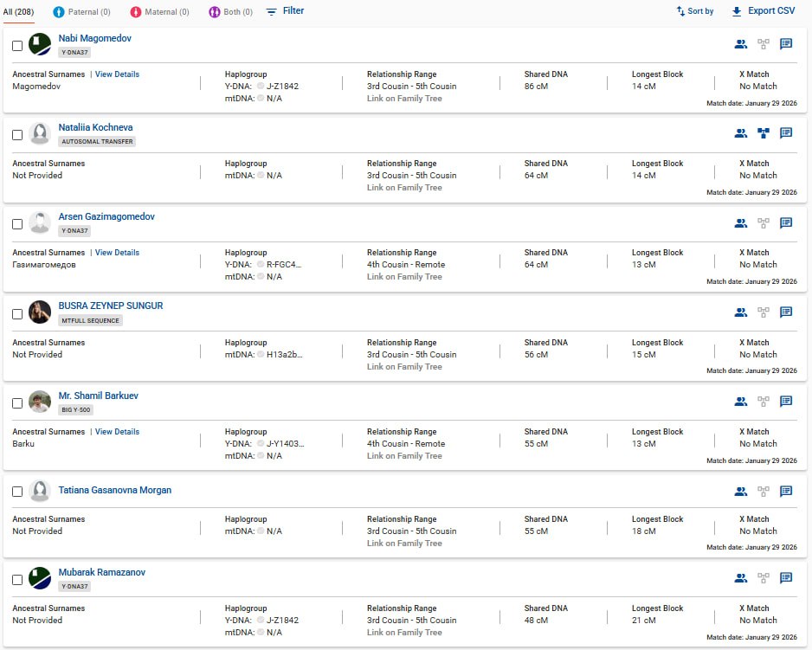The height and width of the screenshot is (650, 812).
Task: Link Shamil Barkuev on Family Tree
Action: tap(404, 456)
